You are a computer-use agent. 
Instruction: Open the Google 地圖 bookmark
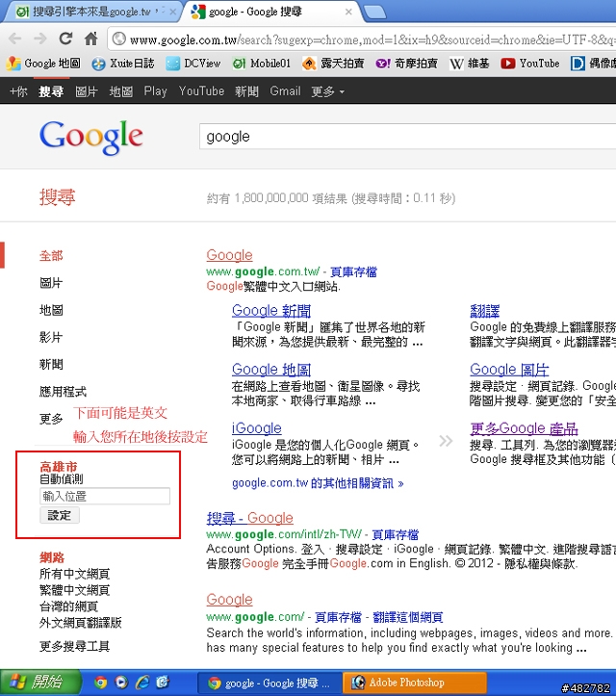43,64
